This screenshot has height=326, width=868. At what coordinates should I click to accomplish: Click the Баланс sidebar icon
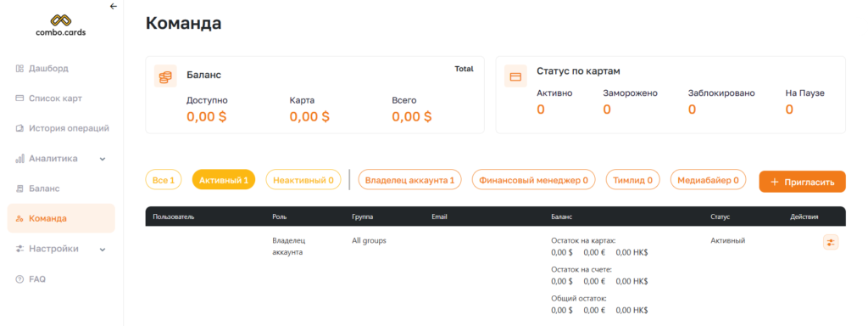click(19, 188)
